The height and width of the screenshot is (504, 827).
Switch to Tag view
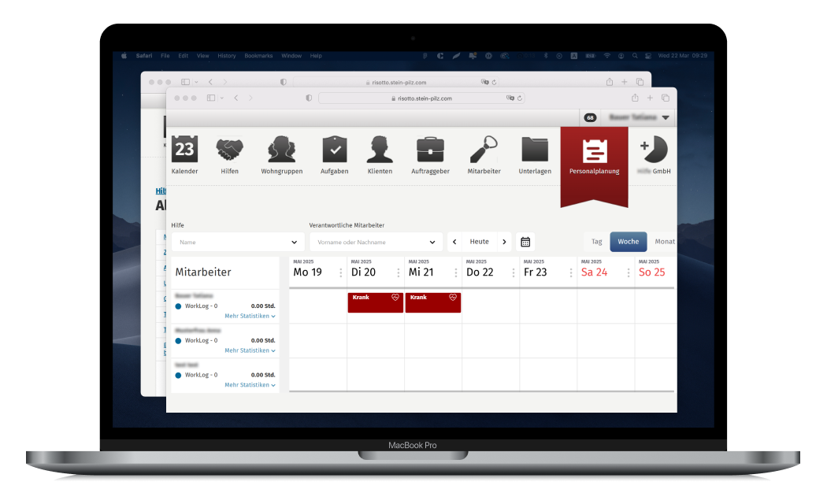click(596, 242)
